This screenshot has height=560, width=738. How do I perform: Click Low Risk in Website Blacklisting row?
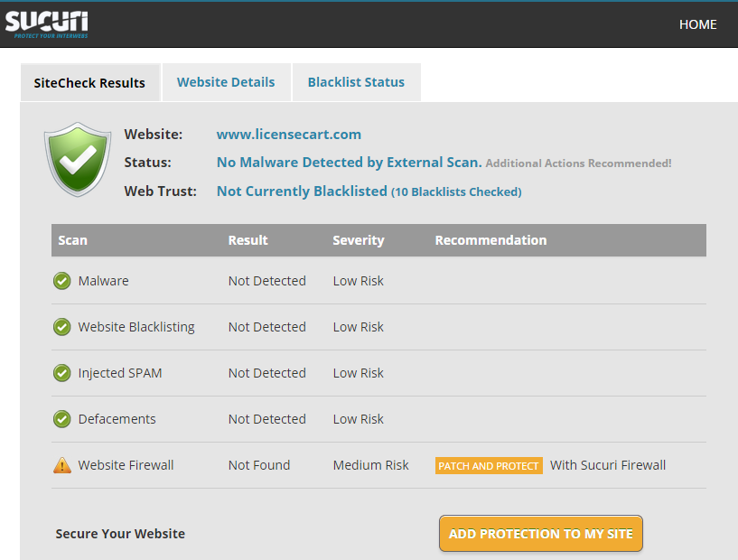point(359,327)
